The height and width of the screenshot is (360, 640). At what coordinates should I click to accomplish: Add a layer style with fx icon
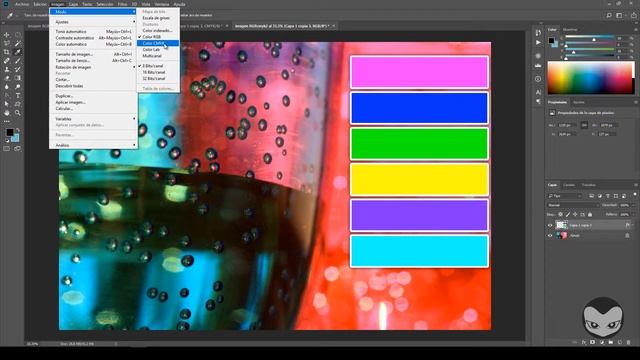click(584, 342)
